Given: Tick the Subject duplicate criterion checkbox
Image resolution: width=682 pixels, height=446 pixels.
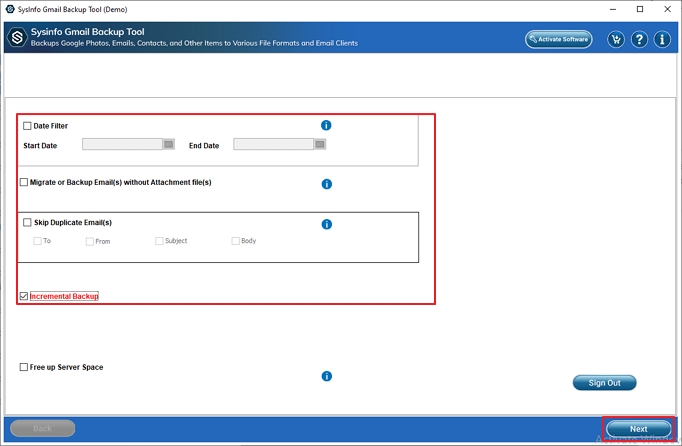Looking at the screenshot, I should coord(159,241).
